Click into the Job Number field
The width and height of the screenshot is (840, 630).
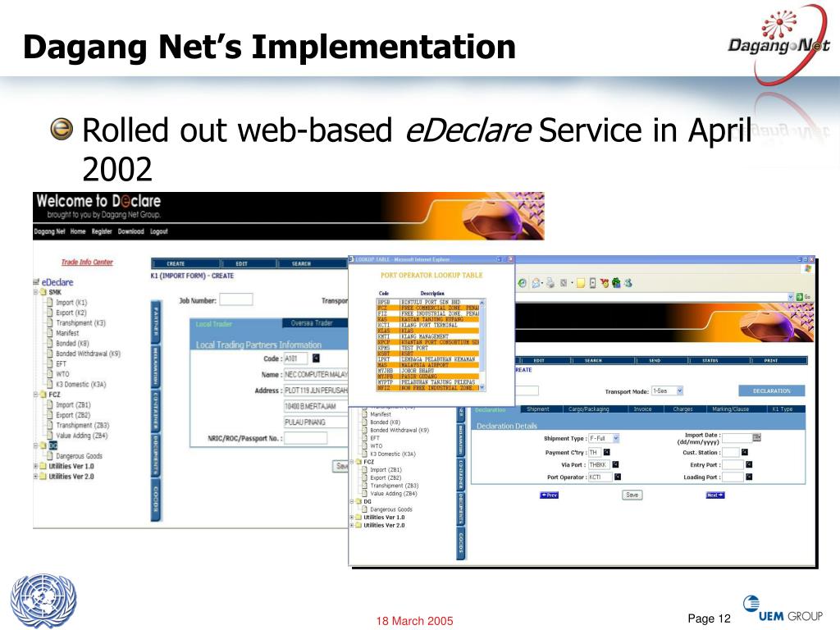[235, 299]
